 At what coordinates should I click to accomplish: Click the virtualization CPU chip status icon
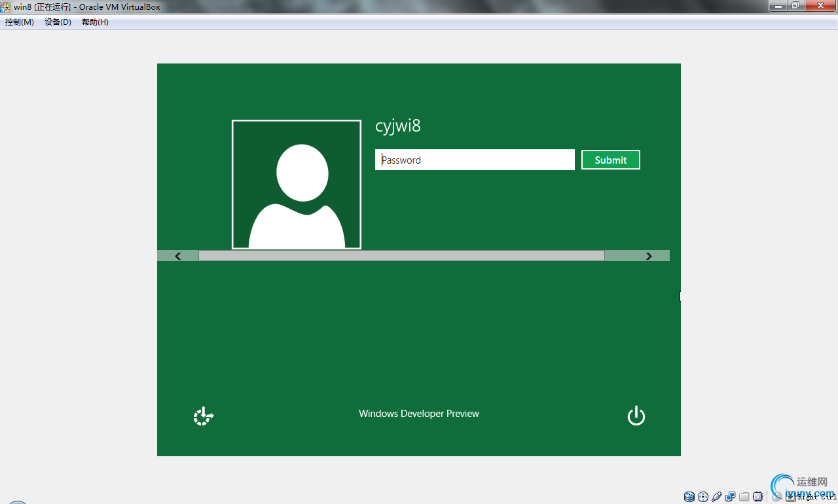[758, 497]
